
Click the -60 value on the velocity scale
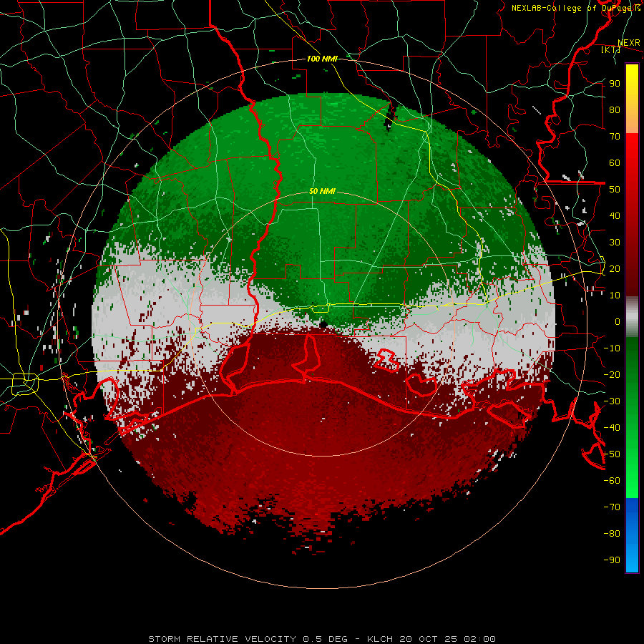tap(612, 481)
